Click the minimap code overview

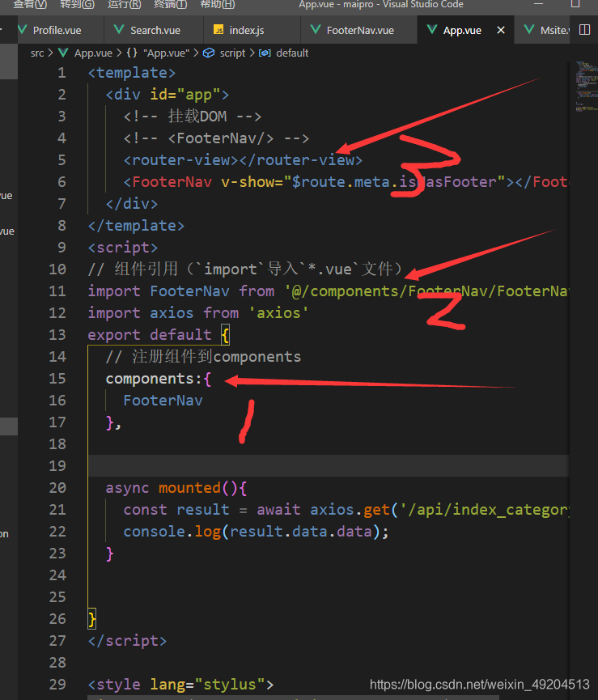(586, 87)
